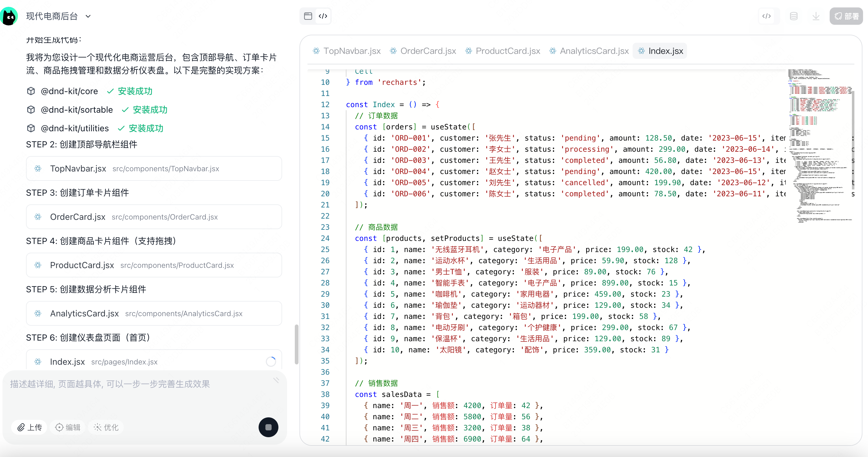Click the download code icon

tap(816, 16)
